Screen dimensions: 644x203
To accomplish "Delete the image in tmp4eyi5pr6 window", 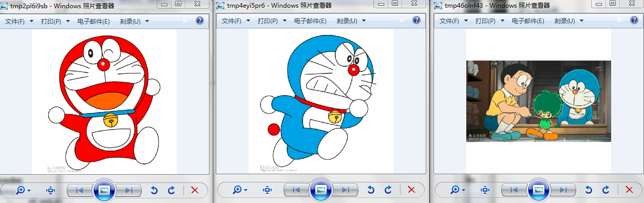I will click(411, 190).
